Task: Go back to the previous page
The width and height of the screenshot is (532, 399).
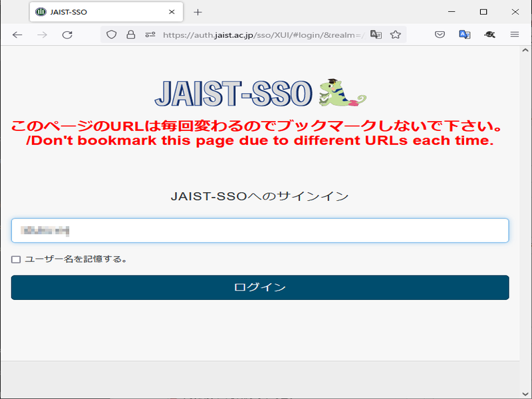Action: click(x=17, y=35)
